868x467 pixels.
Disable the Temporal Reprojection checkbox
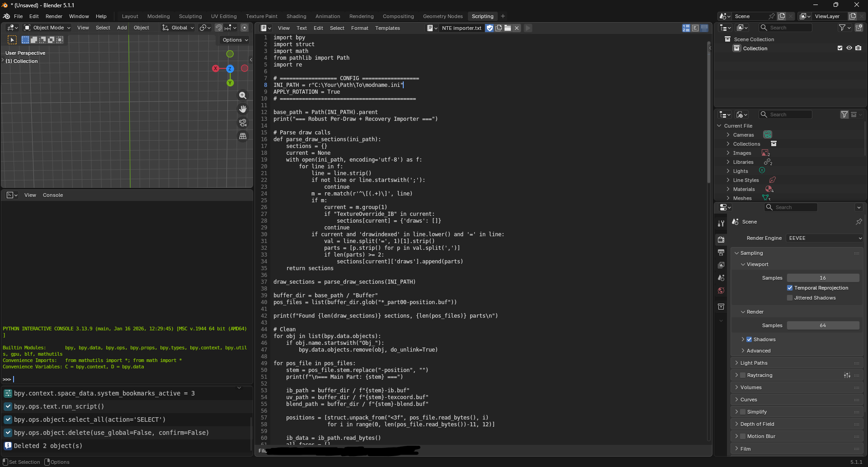pyautogui.click(x=790, y=288)
